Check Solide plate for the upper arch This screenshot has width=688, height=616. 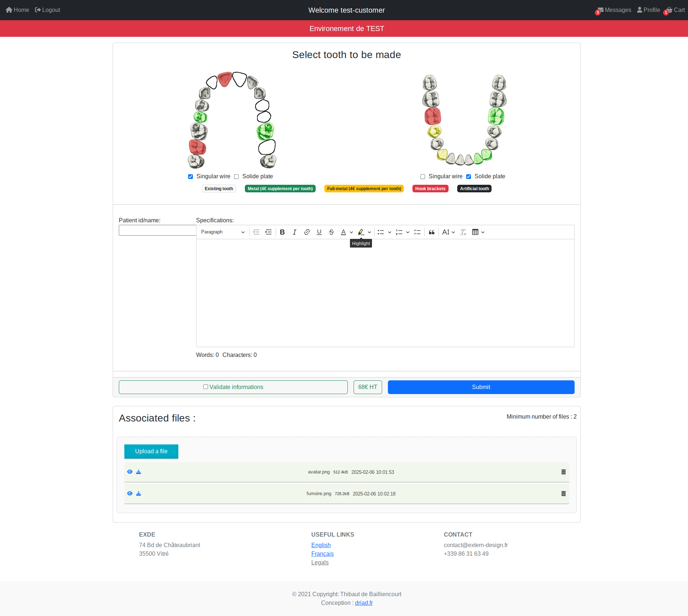[x=236, y=176]
